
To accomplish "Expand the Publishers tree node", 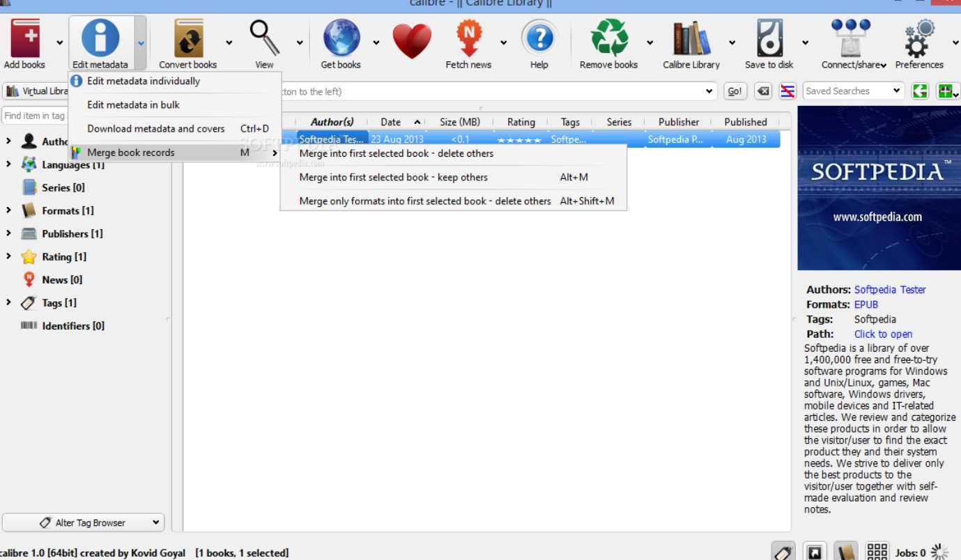I will click(x=8, y=233).
